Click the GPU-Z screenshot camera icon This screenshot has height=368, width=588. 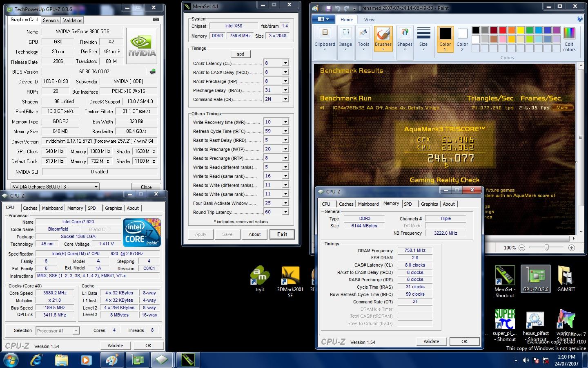[x=156, y=19]
